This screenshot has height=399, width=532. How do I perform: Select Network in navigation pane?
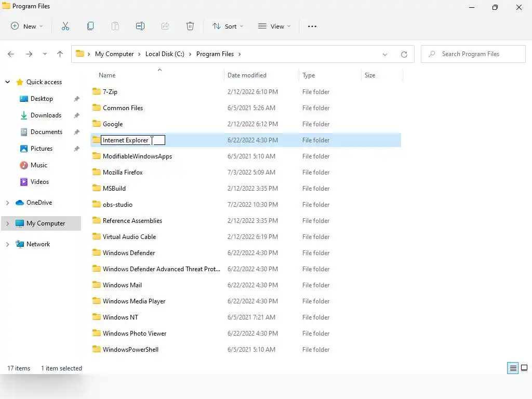(38, 244)
